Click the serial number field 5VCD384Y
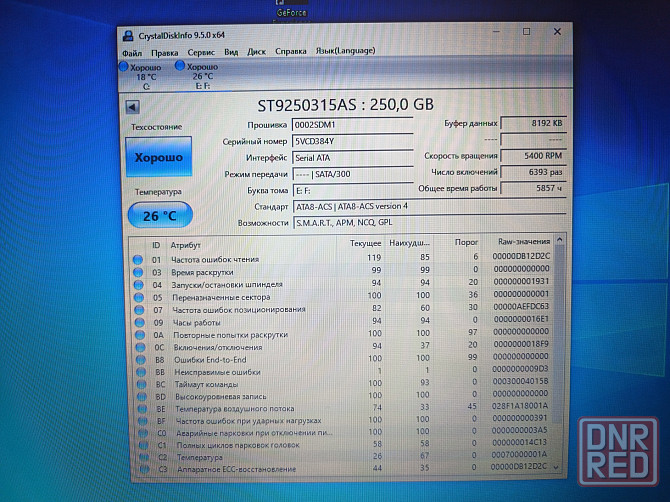670x502 pixels. pyautogui.click(x=353, y=141)
